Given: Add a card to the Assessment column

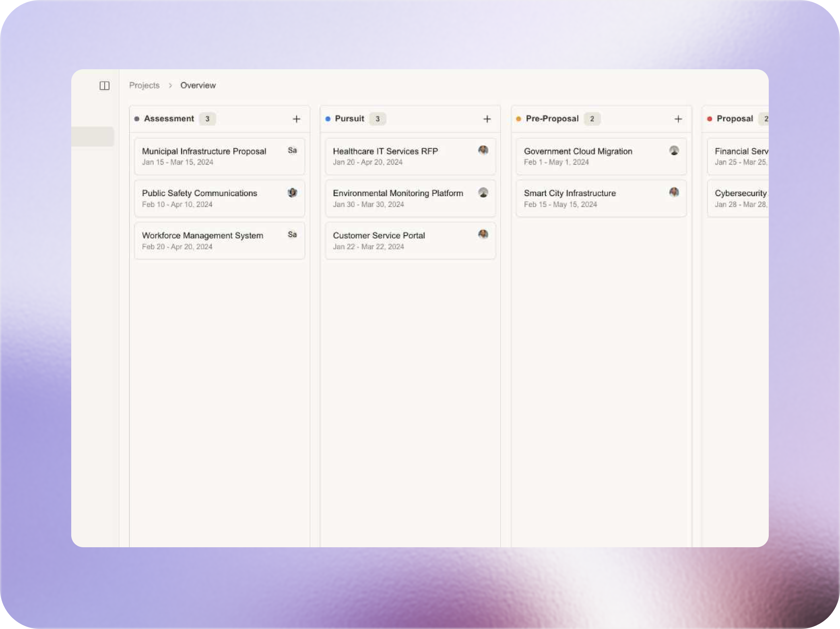Looking at the screenshot, I should coord(296,119).
